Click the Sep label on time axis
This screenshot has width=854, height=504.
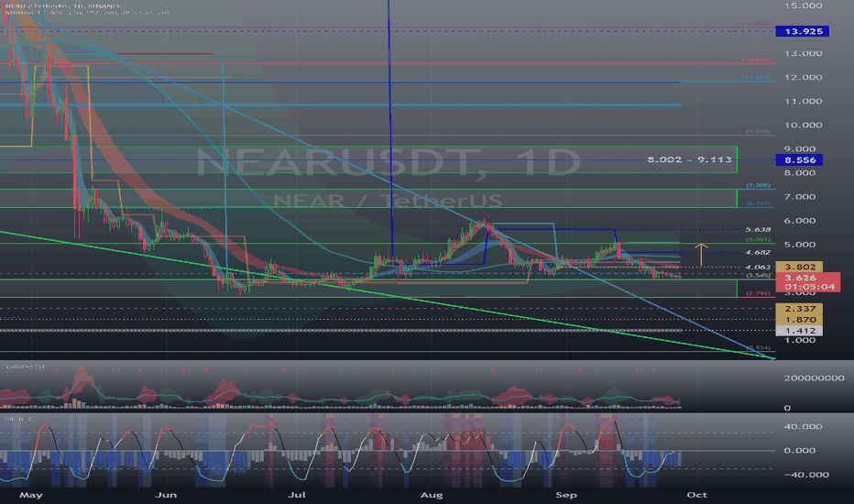[566, 495]
